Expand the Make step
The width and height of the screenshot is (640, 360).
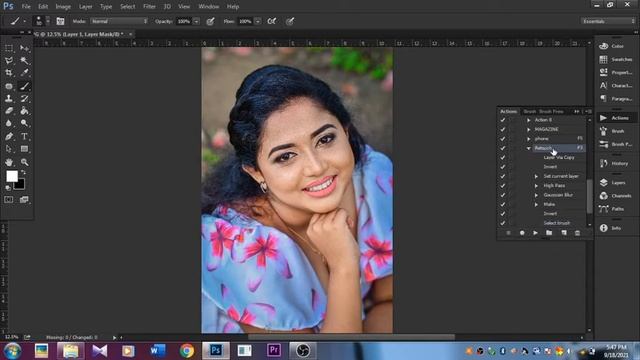pos(536,204)
